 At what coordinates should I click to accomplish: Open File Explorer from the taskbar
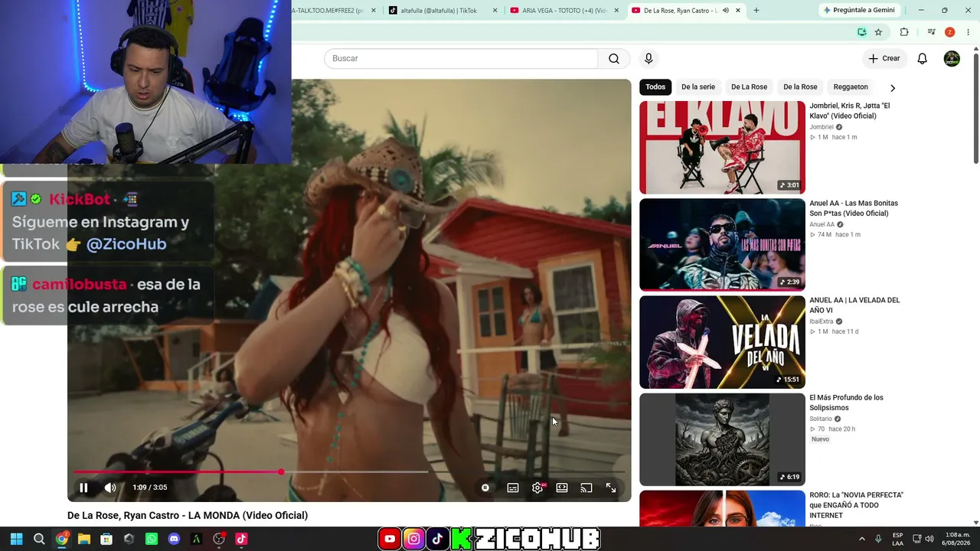(84, 539)
